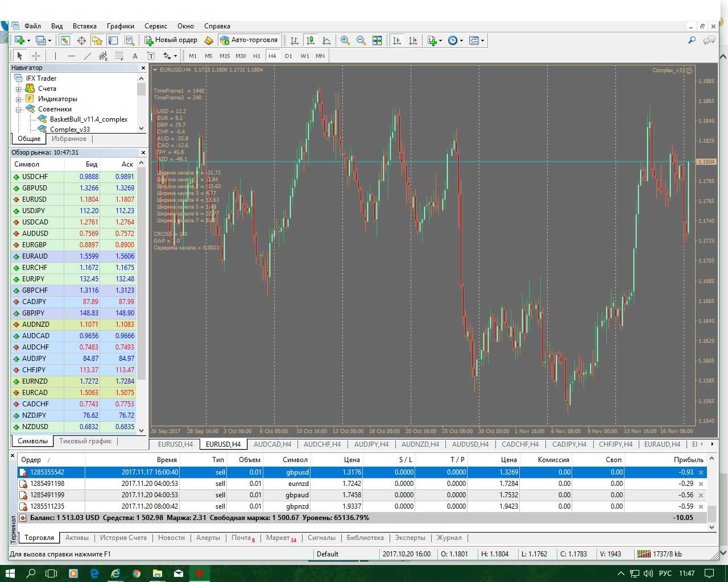Image resolution: width=728 pixels, height=582 pixels.
Task: Select the Crosshair cursor tool
Action: pos(36,56)
